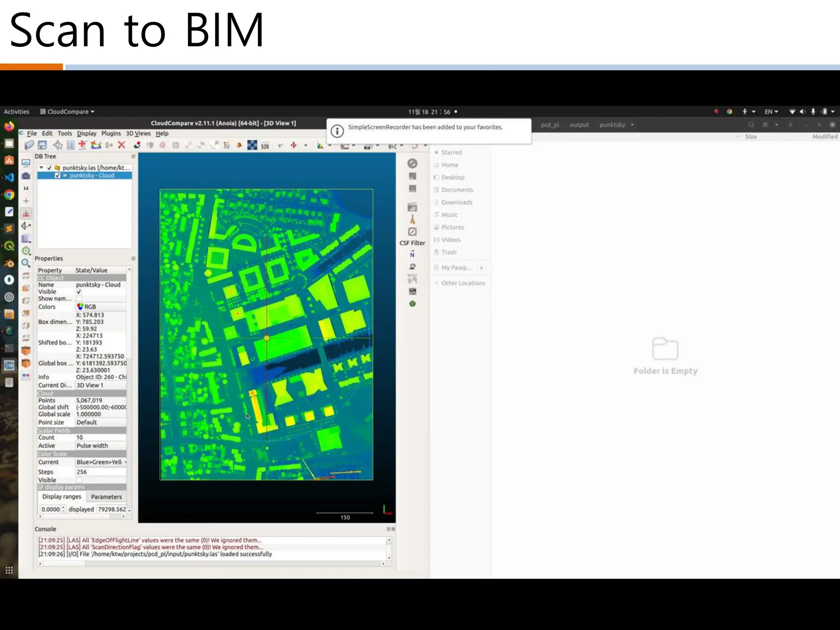Click the display range minimum 0.0000 field
The height and width of the screenshot is (630, 840).
50,509
